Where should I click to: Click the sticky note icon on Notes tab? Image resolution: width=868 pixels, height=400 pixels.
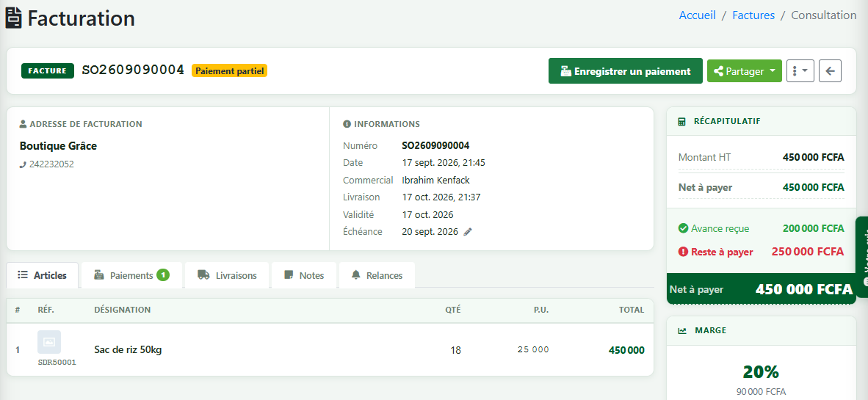click(289, 275)
